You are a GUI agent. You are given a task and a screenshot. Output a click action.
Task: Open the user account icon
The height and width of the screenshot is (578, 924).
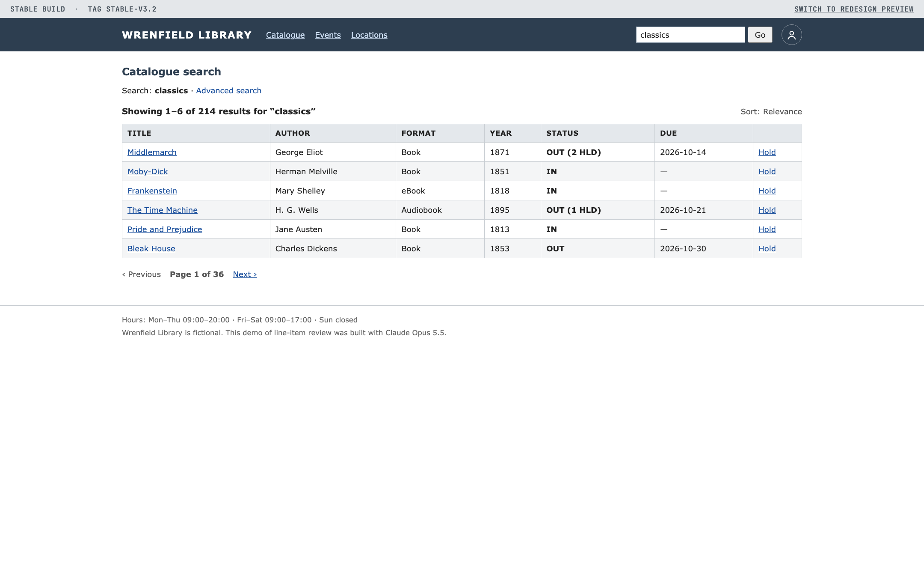pos(791,35)
